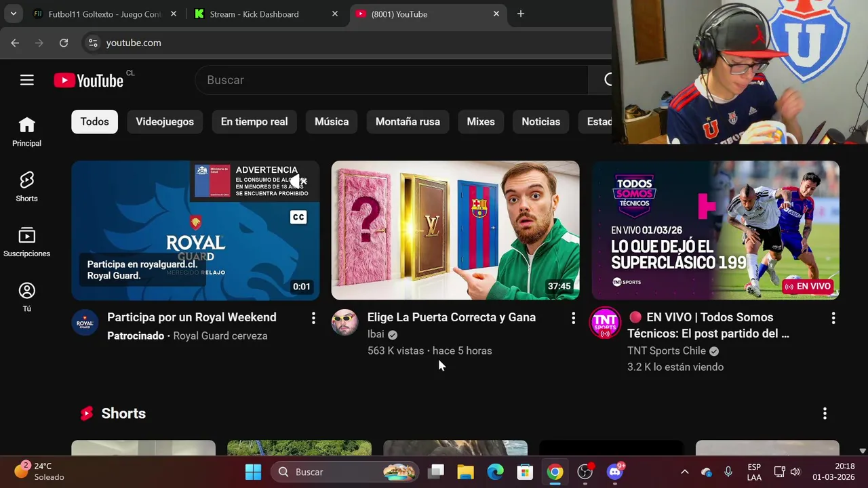This screenshot has height=488, width=868.
Task: Close the YouTube browser tab
Action: (x=496, y=14)
